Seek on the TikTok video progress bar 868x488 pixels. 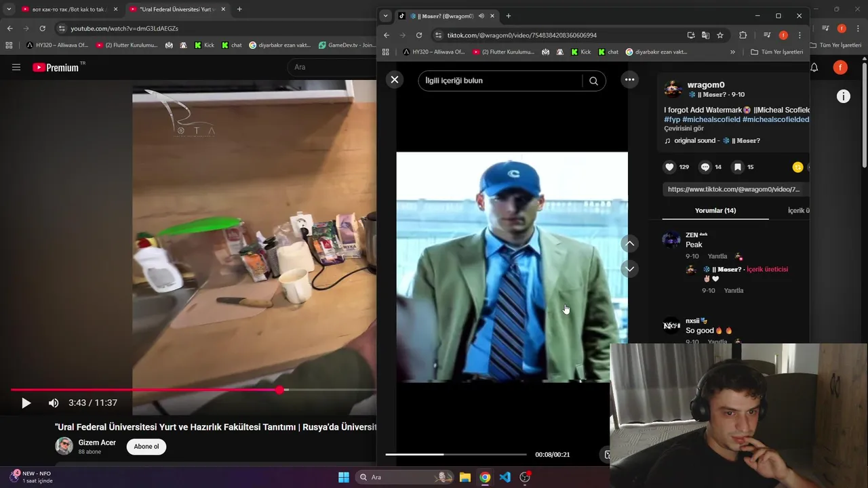456,455
